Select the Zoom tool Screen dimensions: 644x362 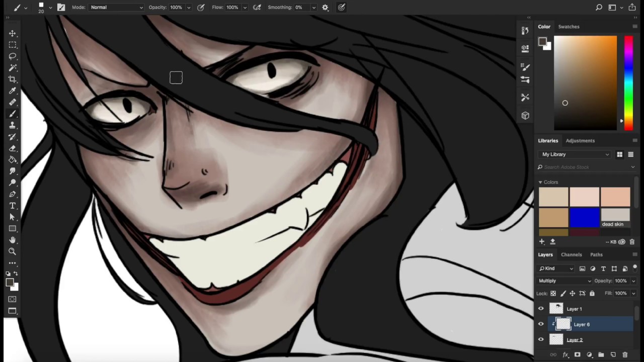click(13, 251)
